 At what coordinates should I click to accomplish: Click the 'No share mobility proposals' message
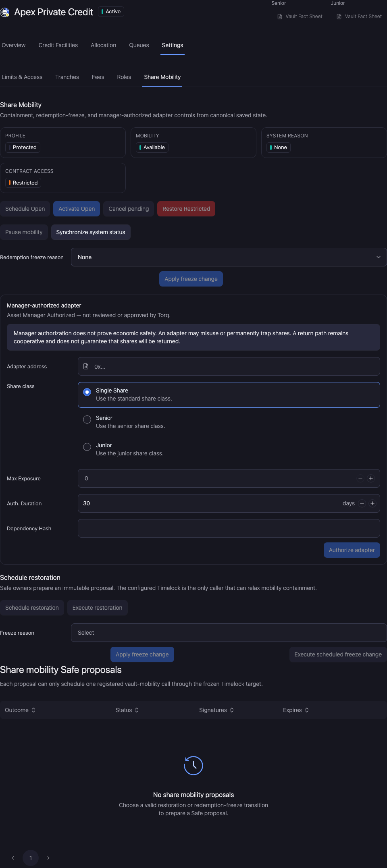tap(193, 795)
